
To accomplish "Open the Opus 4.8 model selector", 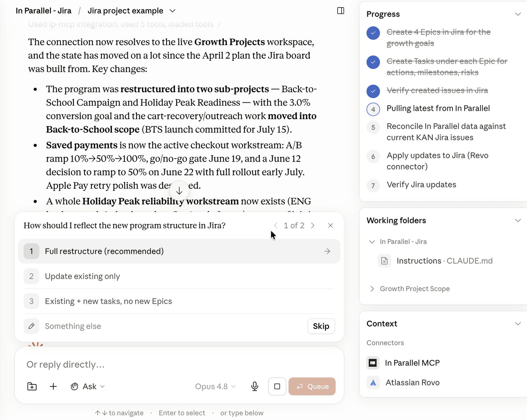I will click(x=215, y=386).
